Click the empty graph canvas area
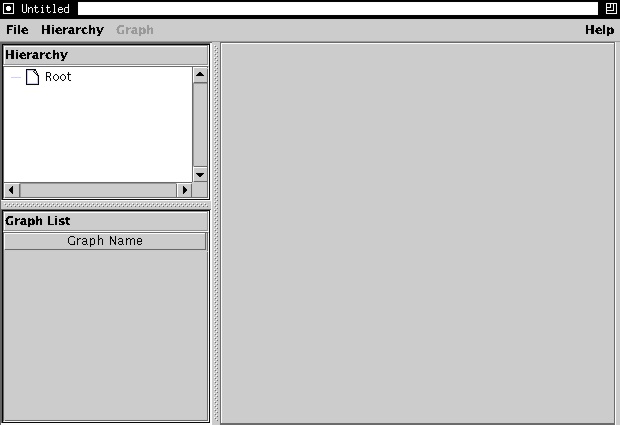 tap(418, 233)
